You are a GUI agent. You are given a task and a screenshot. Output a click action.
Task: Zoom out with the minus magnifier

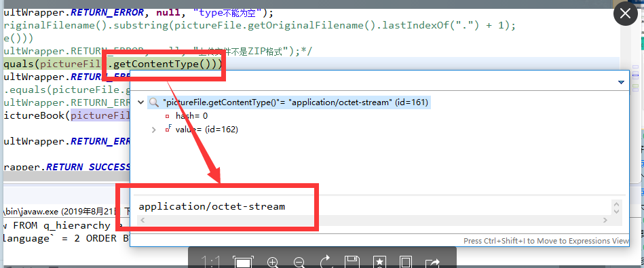299,263
